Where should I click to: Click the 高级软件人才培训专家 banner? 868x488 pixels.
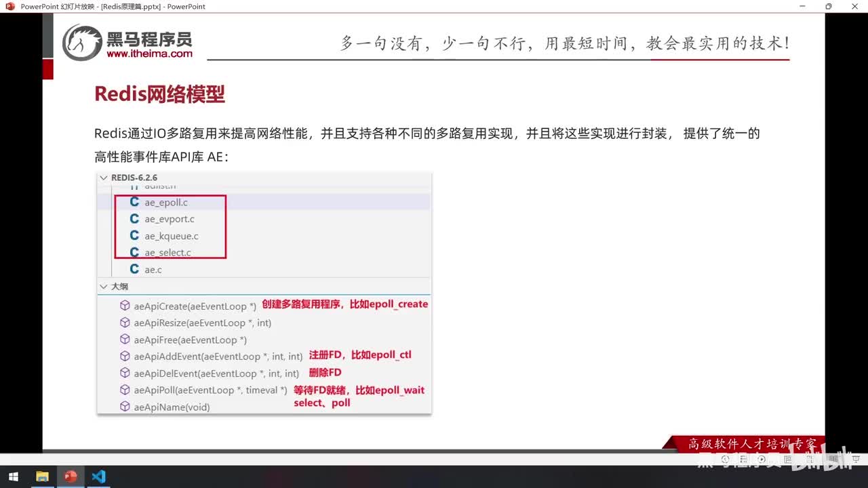[x=752, y=444]
